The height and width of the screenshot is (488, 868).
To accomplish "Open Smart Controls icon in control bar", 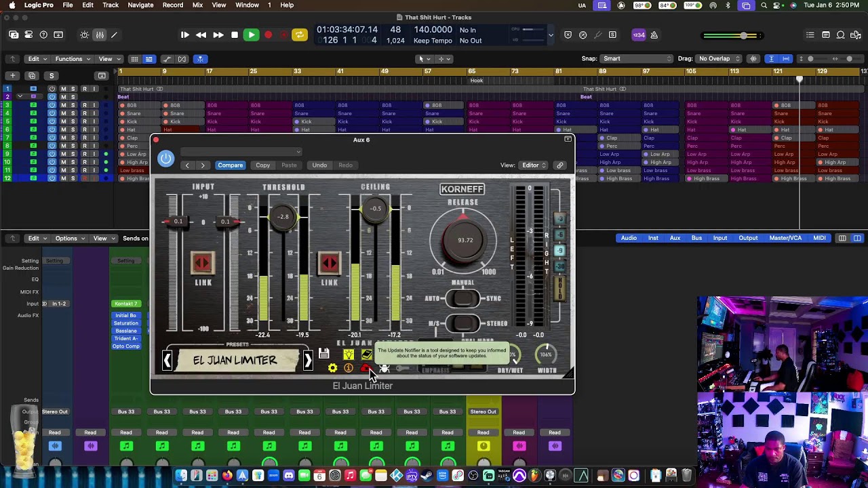I will click(x=84, y=35).
